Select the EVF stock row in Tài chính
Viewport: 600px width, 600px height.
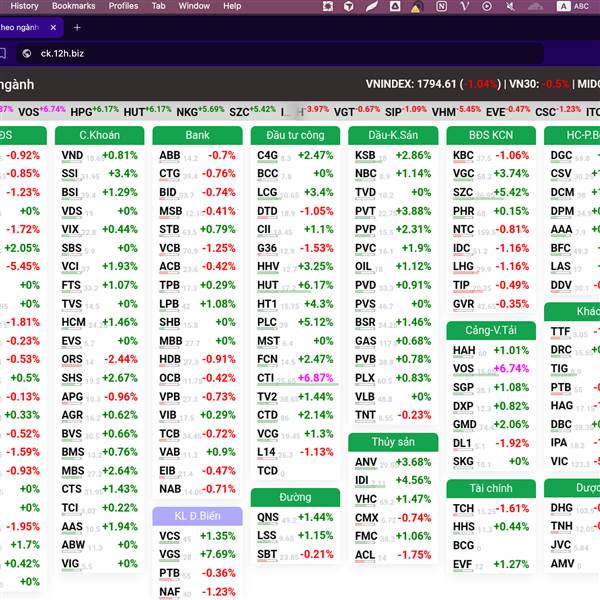[491, 564]
